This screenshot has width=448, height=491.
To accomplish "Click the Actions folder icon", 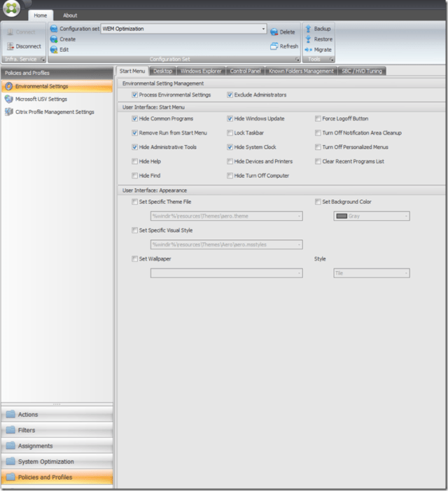I will pyautogui.click(x=10, y=414).
